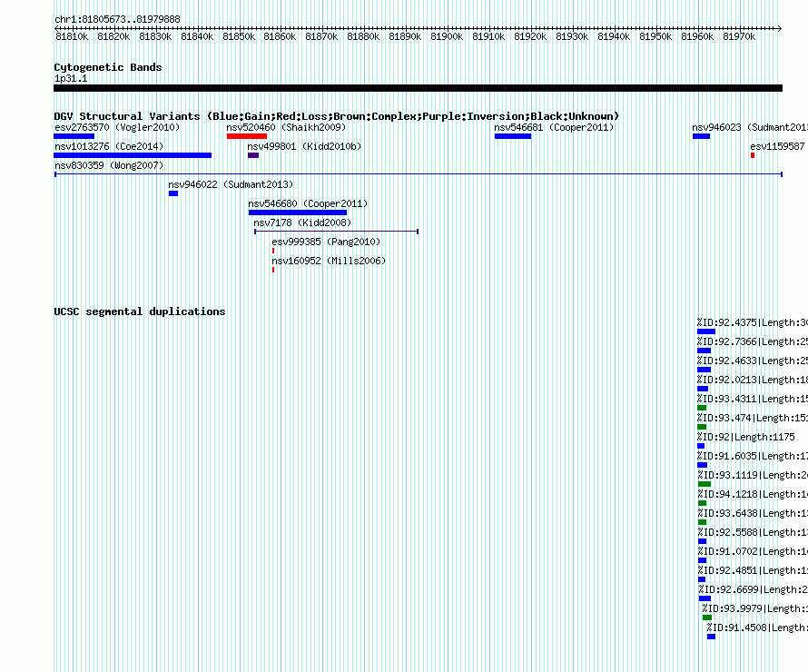Select the 81850k ruler tick label
Viewport: 808px width, 672px height.
(x=239, y=36)
